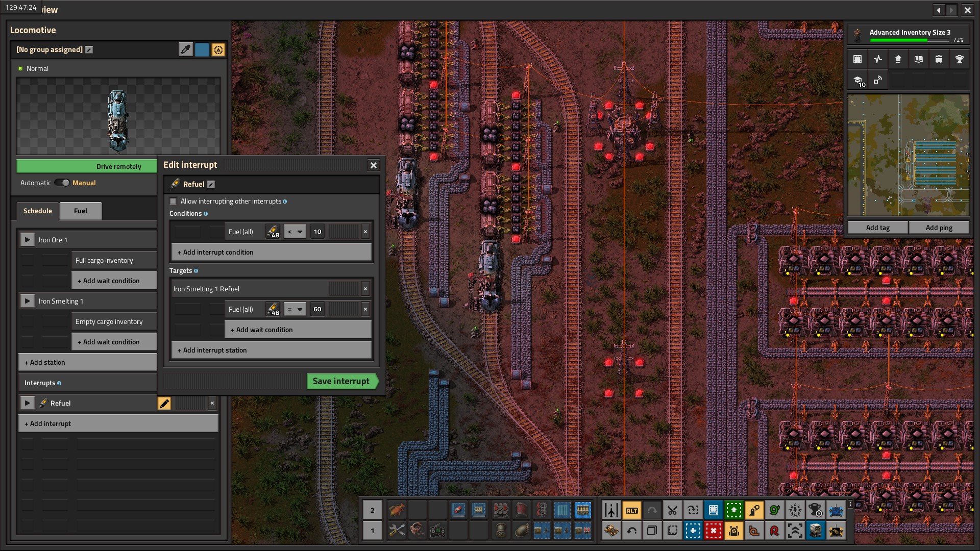Click the green import string icon
Screen dimensions: 980x551
734,510
